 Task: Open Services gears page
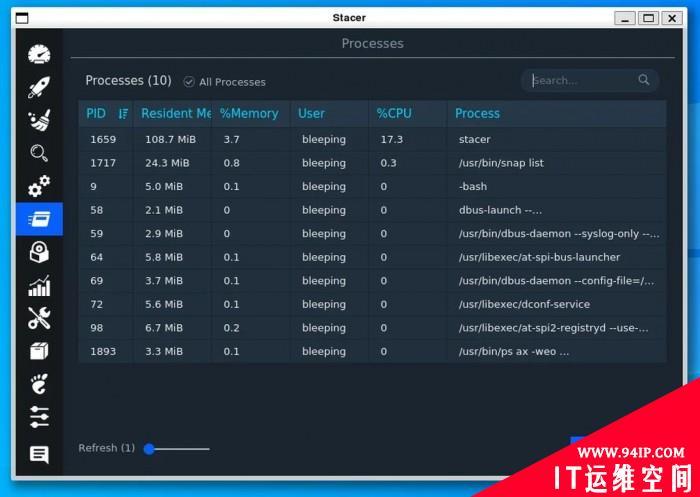click(39, 186)
